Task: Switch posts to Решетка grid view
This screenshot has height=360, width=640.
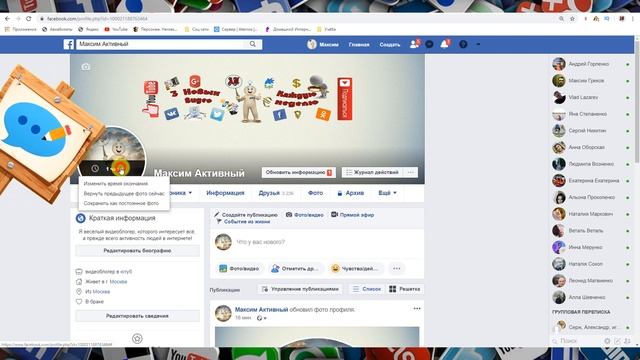Action: coord(404,289)
